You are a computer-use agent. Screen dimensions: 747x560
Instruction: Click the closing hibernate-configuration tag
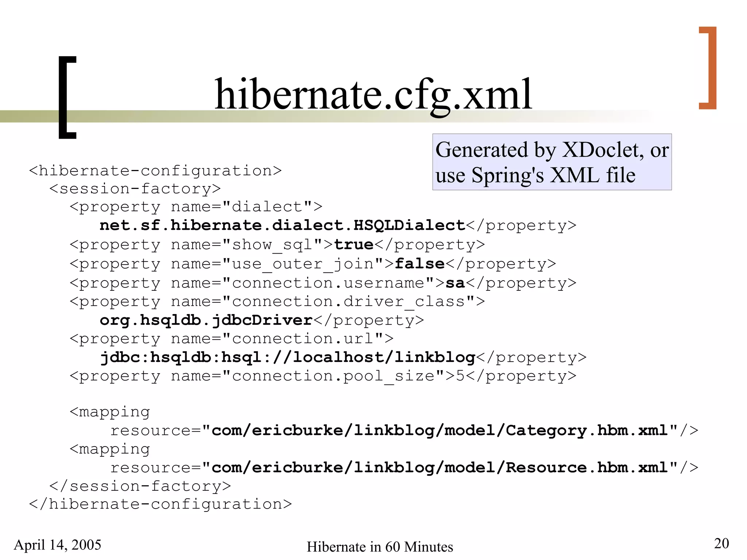coord(160,504)
